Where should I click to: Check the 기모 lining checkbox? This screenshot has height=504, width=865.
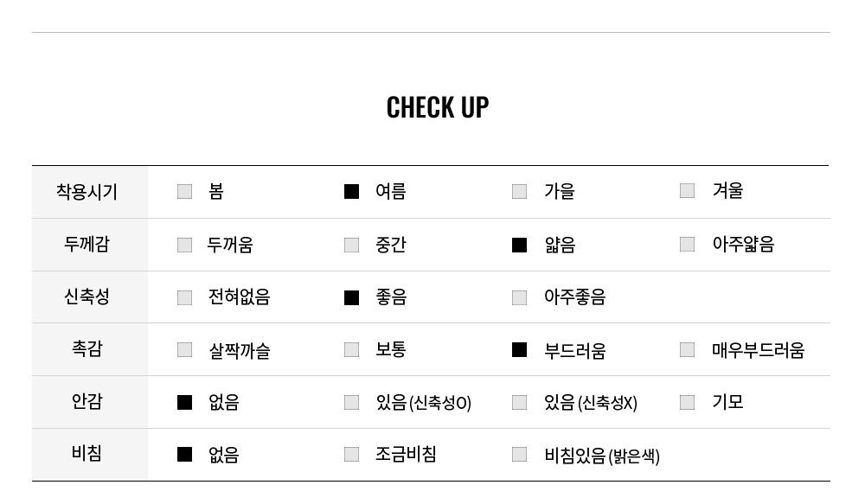687,403
